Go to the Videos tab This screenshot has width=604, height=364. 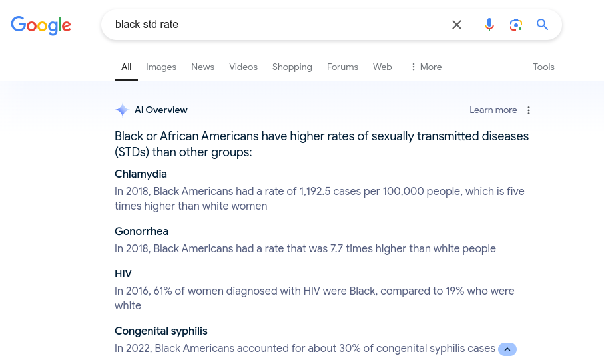(x=244, y=67)
